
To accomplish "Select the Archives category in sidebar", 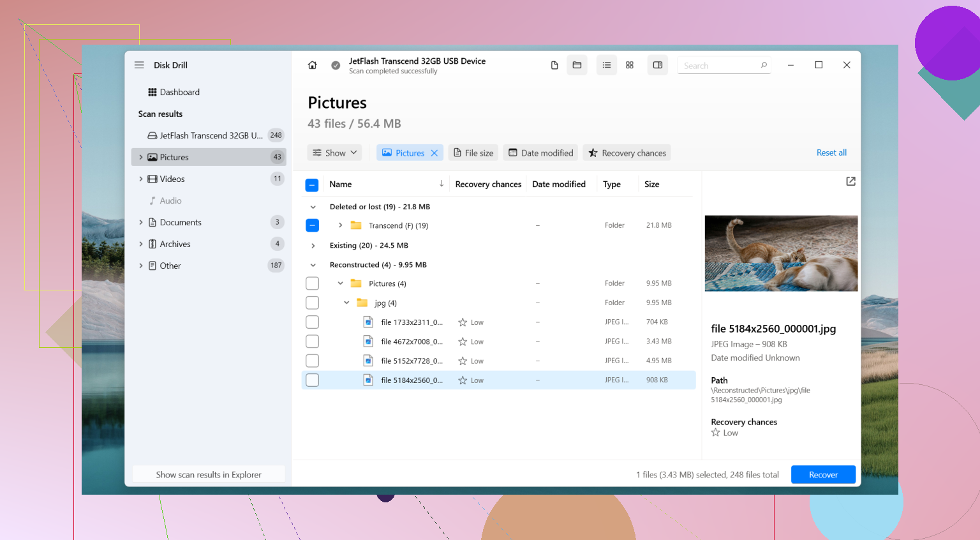I will click(209, 244).
